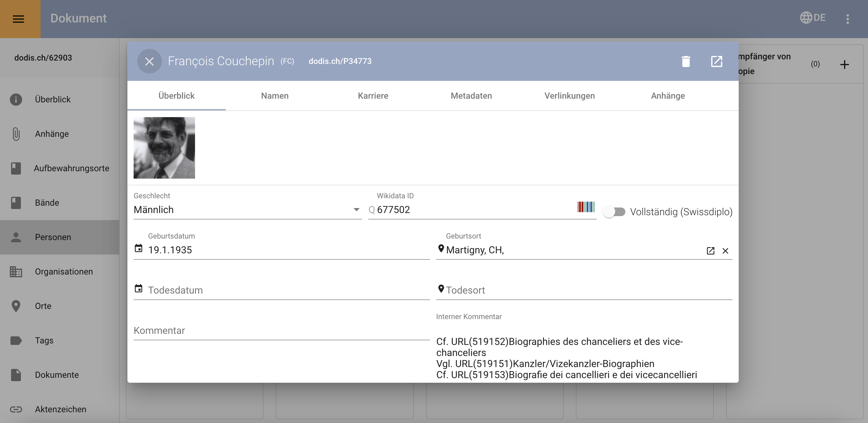Image resolution: width=868 pixels, height=423 pixels.
Task: Open the DE language selector
Action: [813, 18]
